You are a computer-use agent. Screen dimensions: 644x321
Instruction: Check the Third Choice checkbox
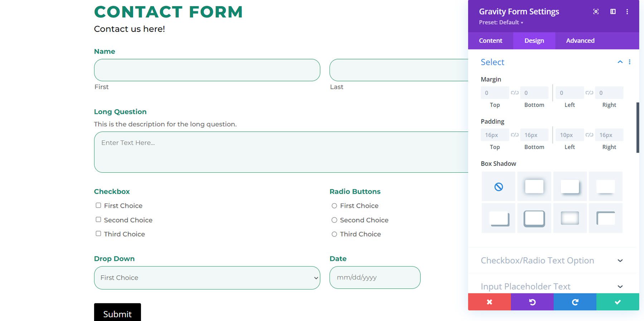tap(98, 233)
